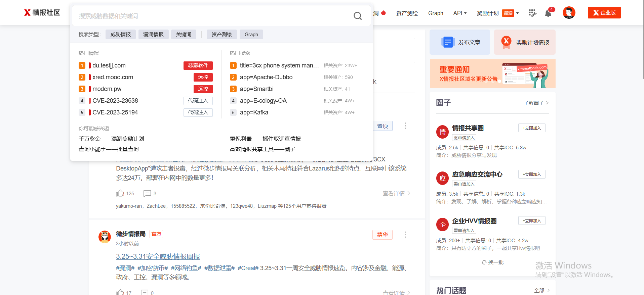Open 查看详情 on the 125-like post

[396, 193]
